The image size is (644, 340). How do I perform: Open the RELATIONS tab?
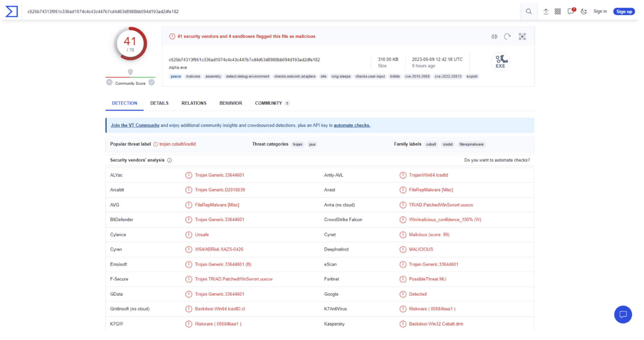[194, 103]
